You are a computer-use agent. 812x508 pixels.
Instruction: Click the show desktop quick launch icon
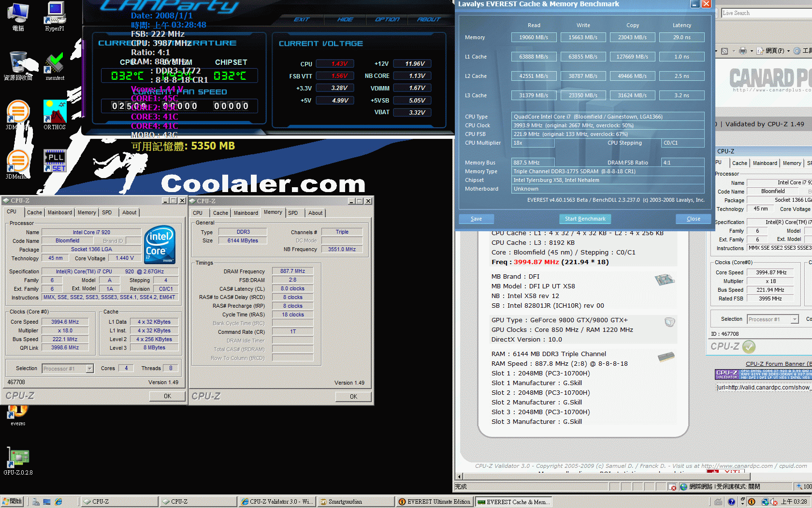[47, 502]
